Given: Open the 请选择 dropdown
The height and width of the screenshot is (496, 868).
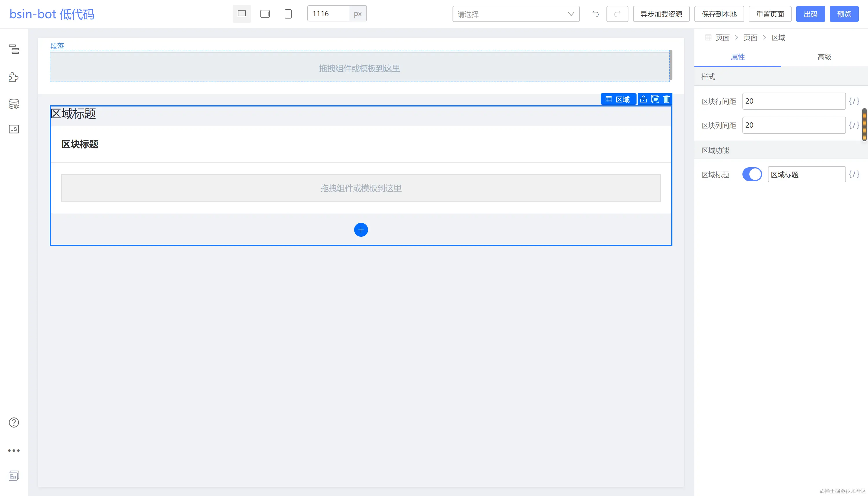Looking at the screenshot, I should tap(516, 14).
